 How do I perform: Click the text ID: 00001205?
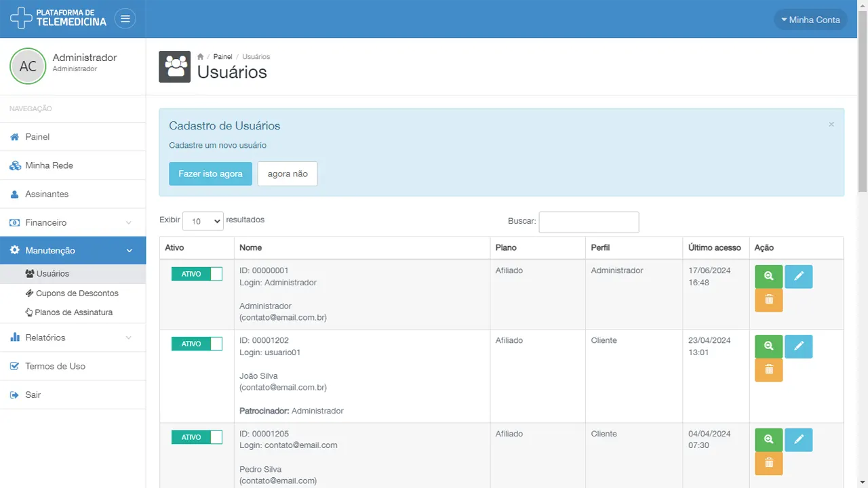coord(264,434)
